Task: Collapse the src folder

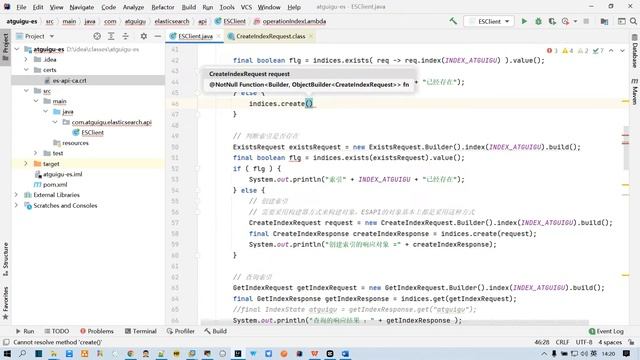Action: pos(26,91)
